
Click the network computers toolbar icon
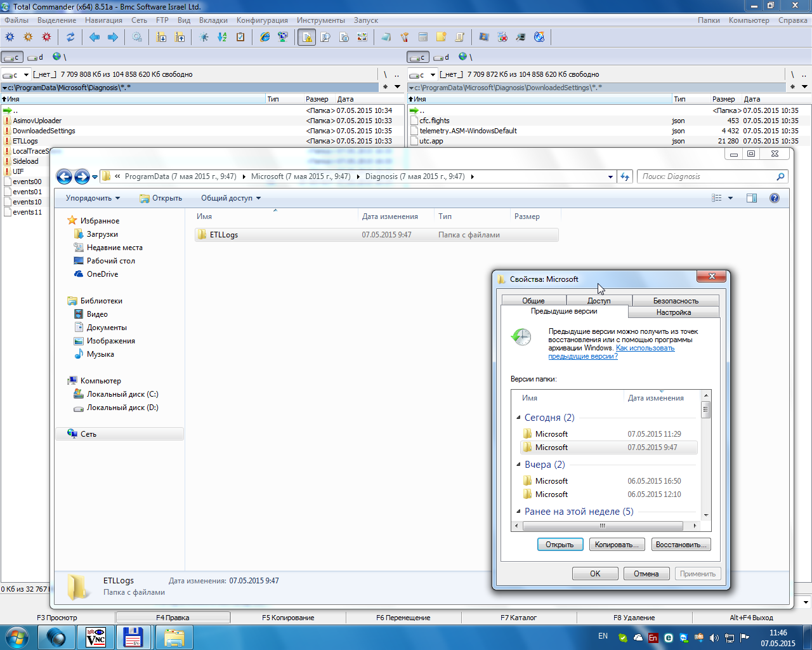tap(283, 37)
